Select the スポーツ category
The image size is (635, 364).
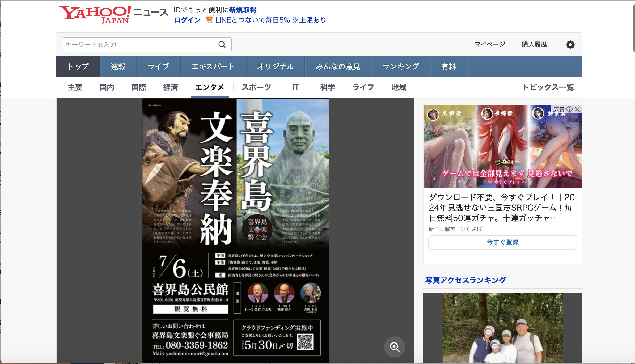pos(256,87)
